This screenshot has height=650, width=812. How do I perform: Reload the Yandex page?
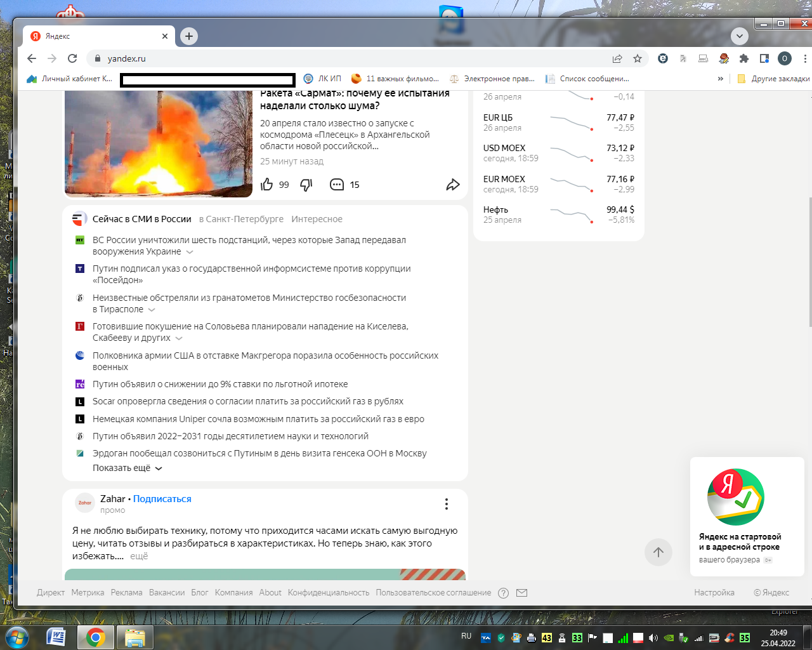click(72, 58)
